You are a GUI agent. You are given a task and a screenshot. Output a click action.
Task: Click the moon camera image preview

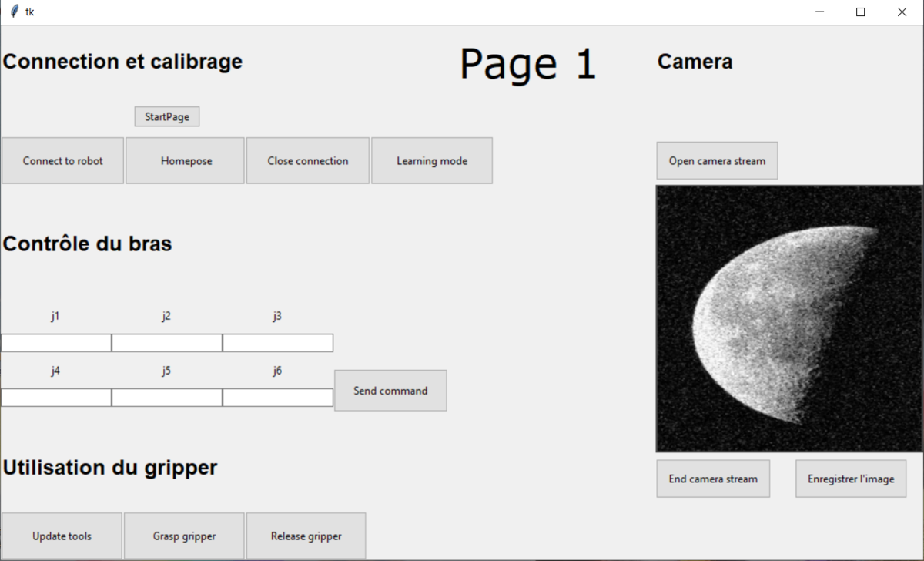coord(788,318)
